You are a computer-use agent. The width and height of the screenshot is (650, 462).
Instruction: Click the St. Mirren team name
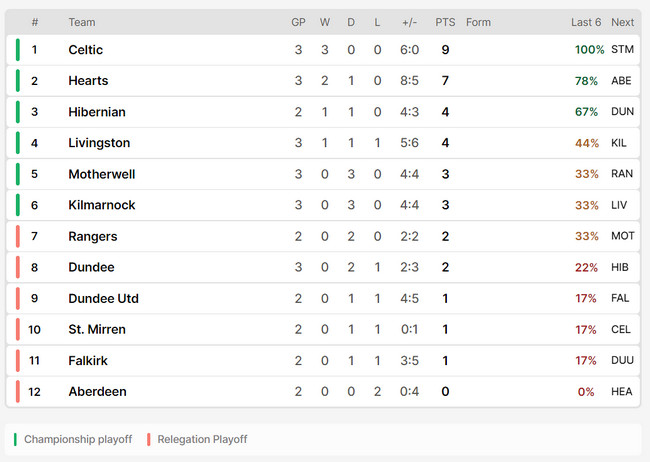tap(97, 329)
